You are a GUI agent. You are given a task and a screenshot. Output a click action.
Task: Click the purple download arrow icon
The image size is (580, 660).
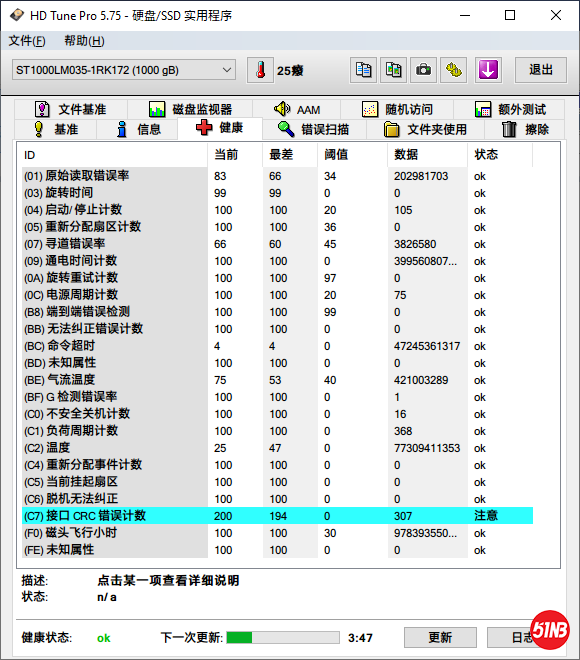[488, 70]
